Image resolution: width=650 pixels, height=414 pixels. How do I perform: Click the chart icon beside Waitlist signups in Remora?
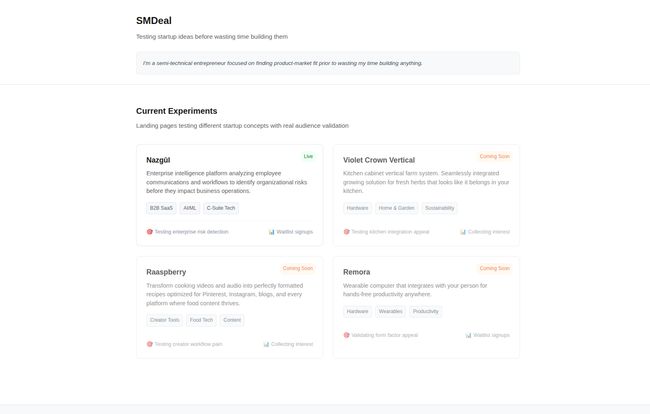468,335
